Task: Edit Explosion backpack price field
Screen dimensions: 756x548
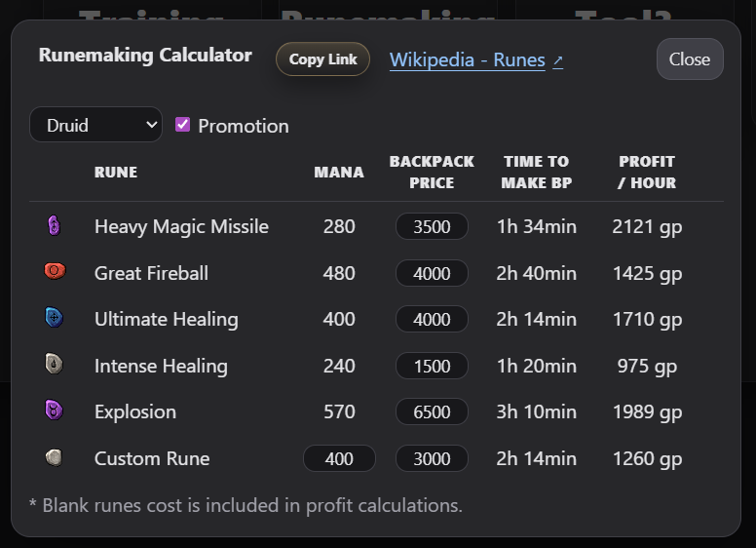Action: click(x=432, y=411)
